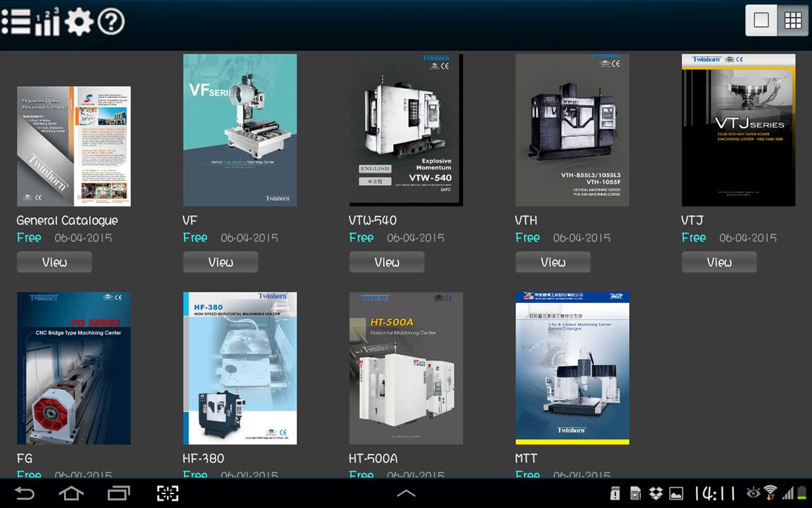Click the date 06-04-2015 under VTJ
The image size is (812, 508).
748,238
